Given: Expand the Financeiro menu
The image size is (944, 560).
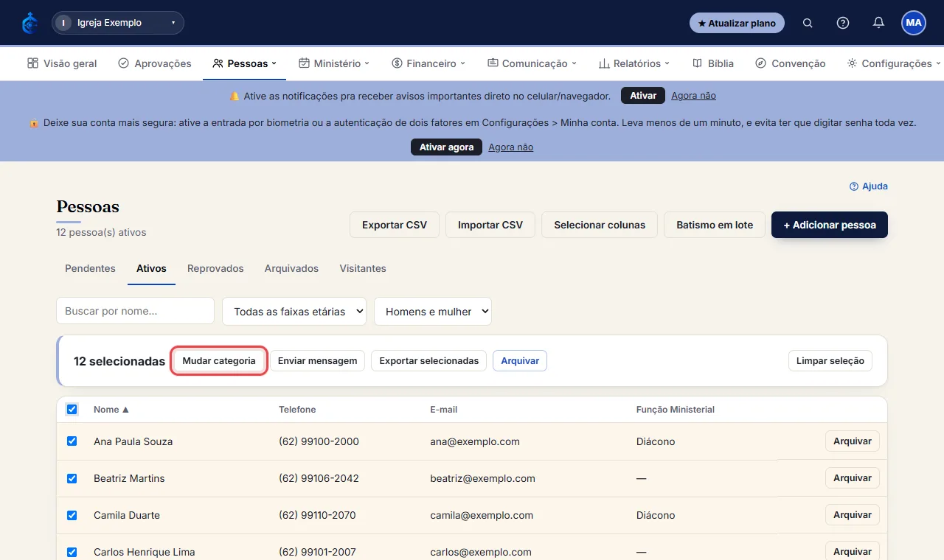Looking at the screenshot, I should coord(428,63).
